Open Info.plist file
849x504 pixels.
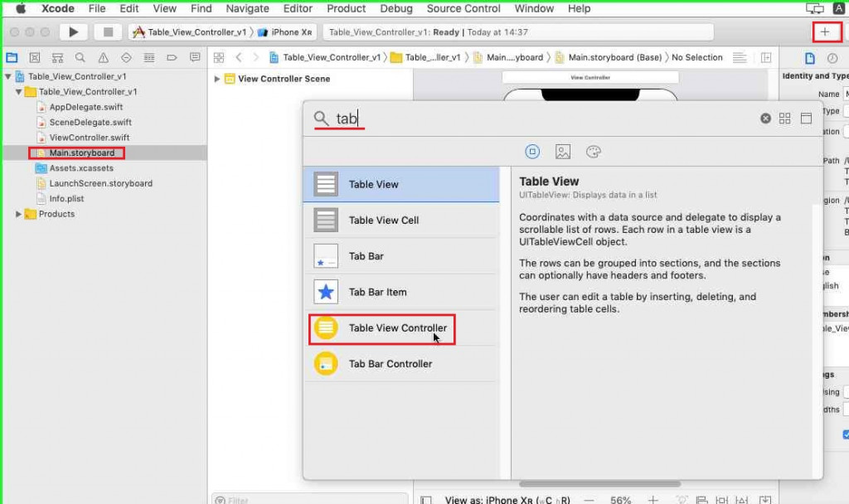66,199
